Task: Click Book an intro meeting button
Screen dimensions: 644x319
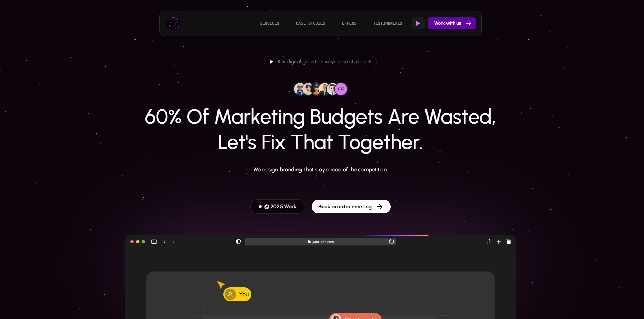Action: [351, 207]
